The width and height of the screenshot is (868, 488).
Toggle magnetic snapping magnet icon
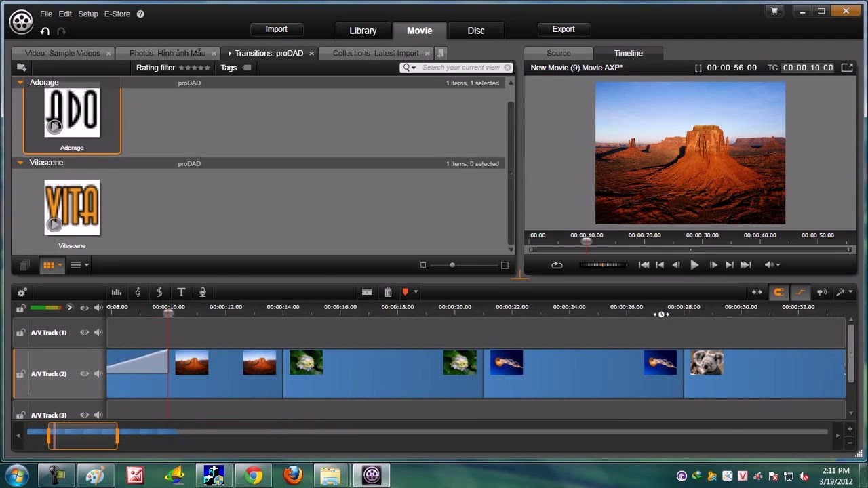point(778,292)
